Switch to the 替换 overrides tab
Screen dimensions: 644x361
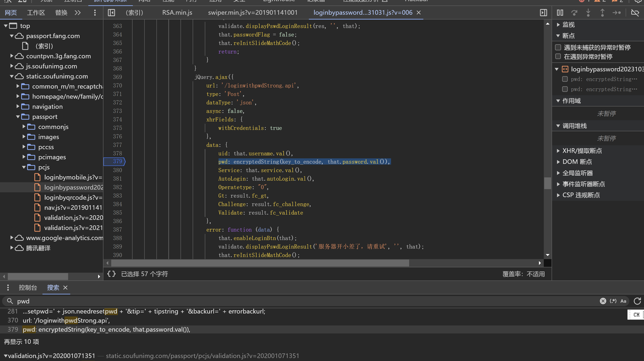pos(61,13)
